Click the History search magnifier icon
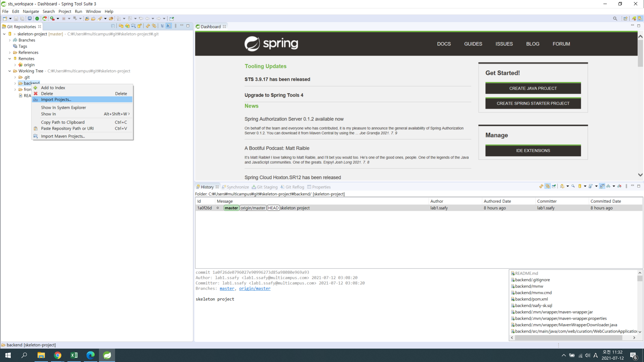 (x=573, y=186)
